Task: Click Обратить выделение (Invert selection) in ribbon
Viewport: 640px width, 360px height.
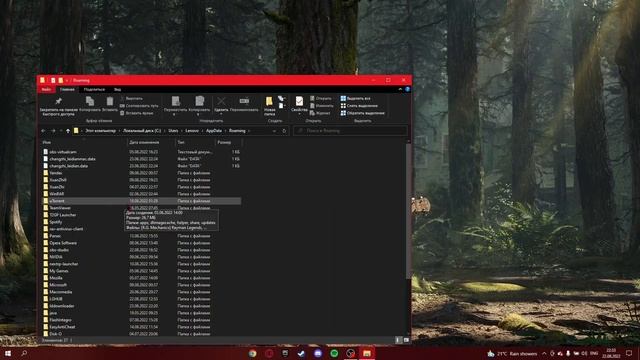Action: point(362,113)
